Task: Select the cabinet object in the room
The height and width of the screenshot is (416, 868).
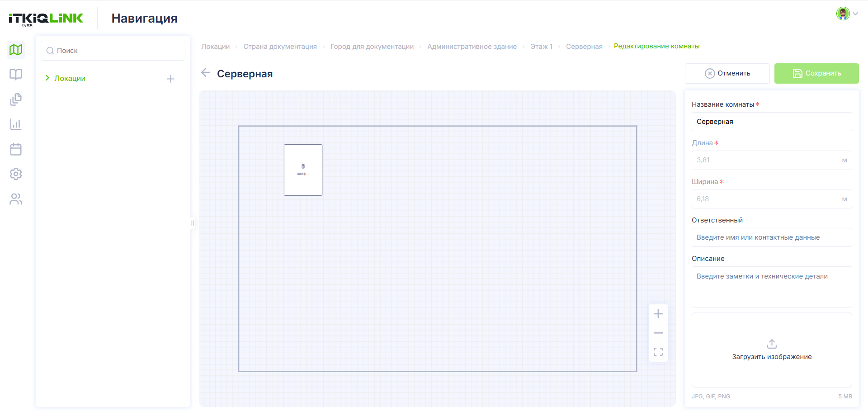Action: [303, 170]
